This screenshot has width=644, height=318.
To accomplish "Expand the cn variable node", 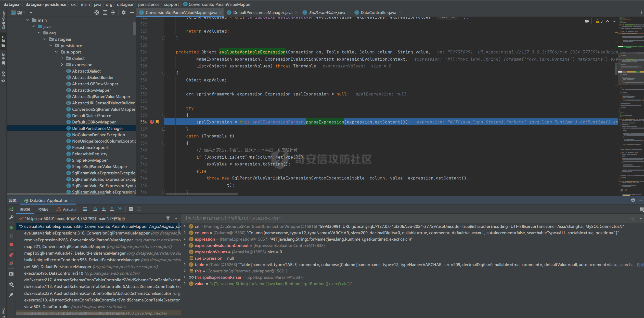I will point(185,226).
